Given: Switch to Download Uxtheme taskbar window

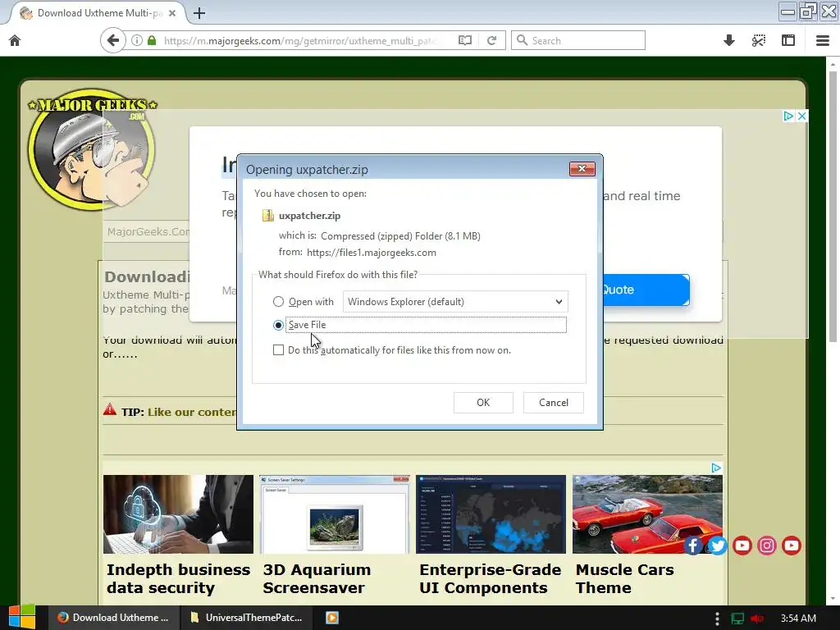Looking at the screenshot, I should point(113,618).
